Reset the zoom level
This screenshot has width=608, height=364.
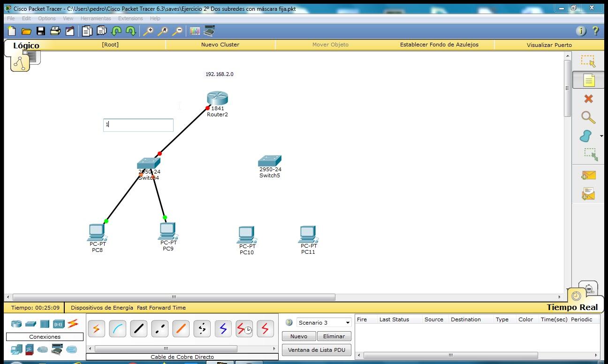163,31
